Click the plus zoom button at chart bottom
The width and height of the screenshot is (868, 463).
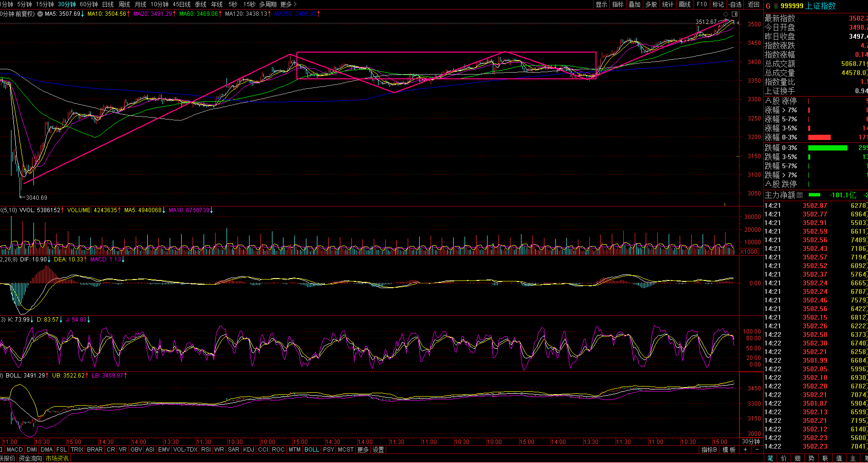[745, 450]
